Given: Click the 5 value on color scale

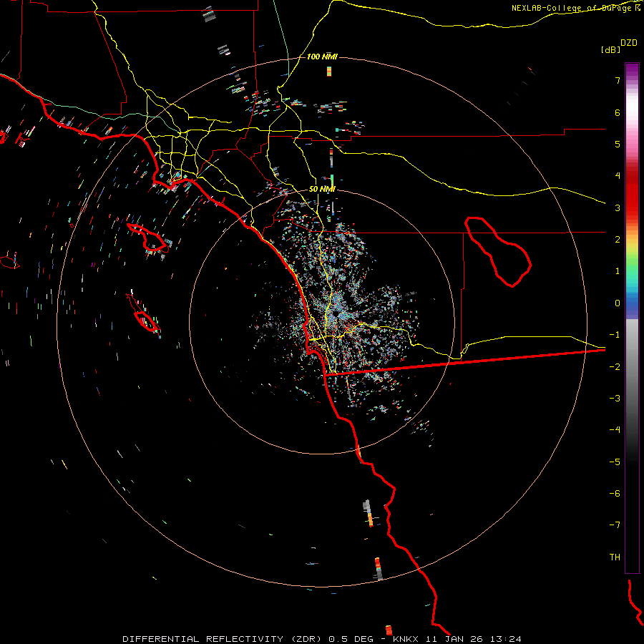Looking at the screenshot, I should 618,144.
